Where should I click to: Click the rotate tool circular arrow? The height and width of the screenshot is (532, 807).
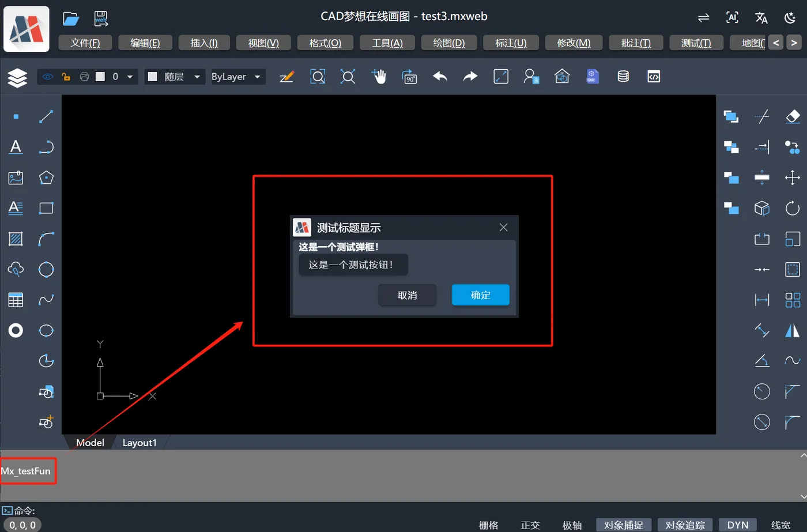(793, 208)
